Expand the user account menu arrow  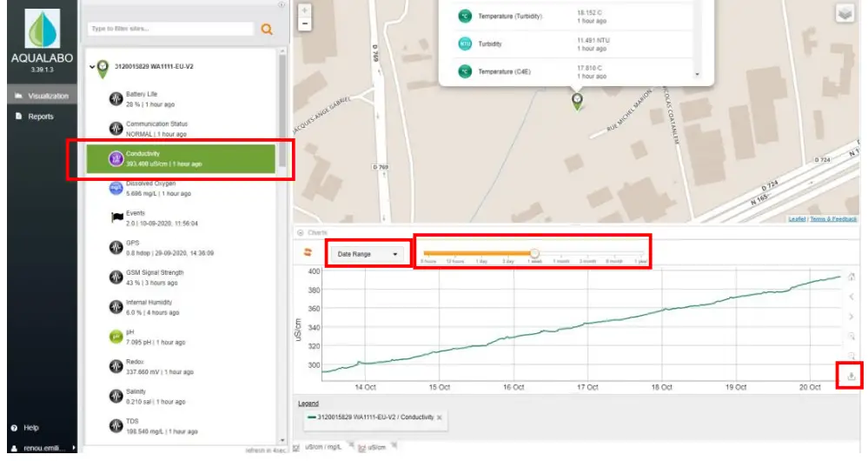click(74, 448)
